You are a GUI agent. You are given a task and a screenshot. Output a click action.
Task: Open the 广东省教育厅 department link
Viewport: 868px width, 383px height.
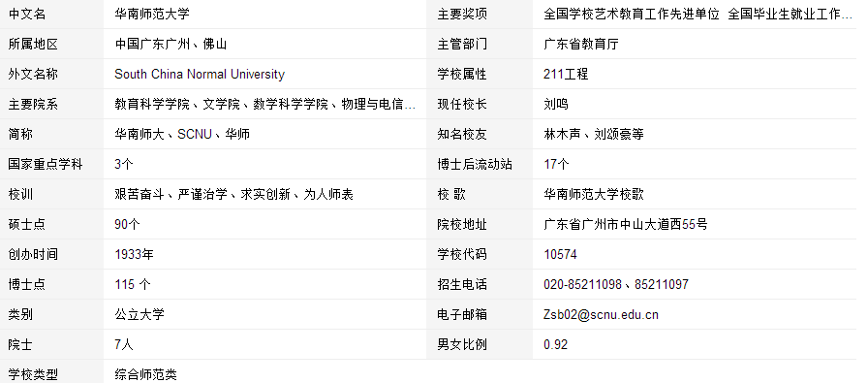(580, 45)
